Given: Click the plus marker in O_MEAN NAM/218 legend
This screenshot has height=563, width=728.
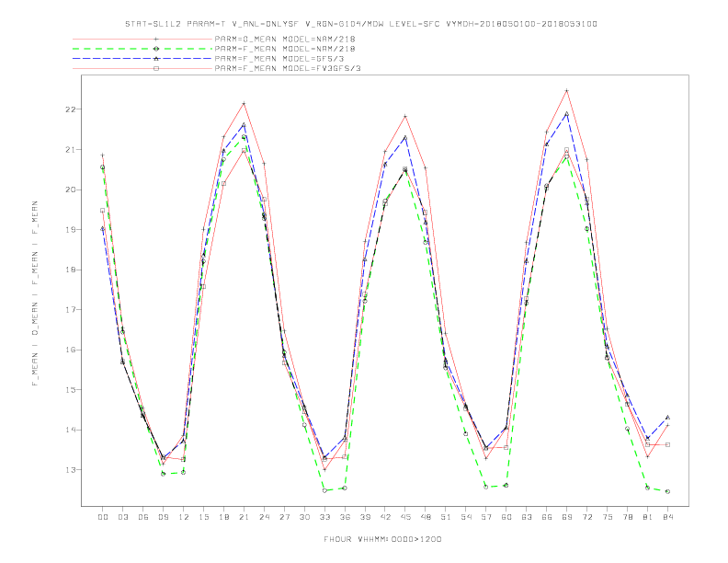Looking at the screenshot, I should point(156,39).
